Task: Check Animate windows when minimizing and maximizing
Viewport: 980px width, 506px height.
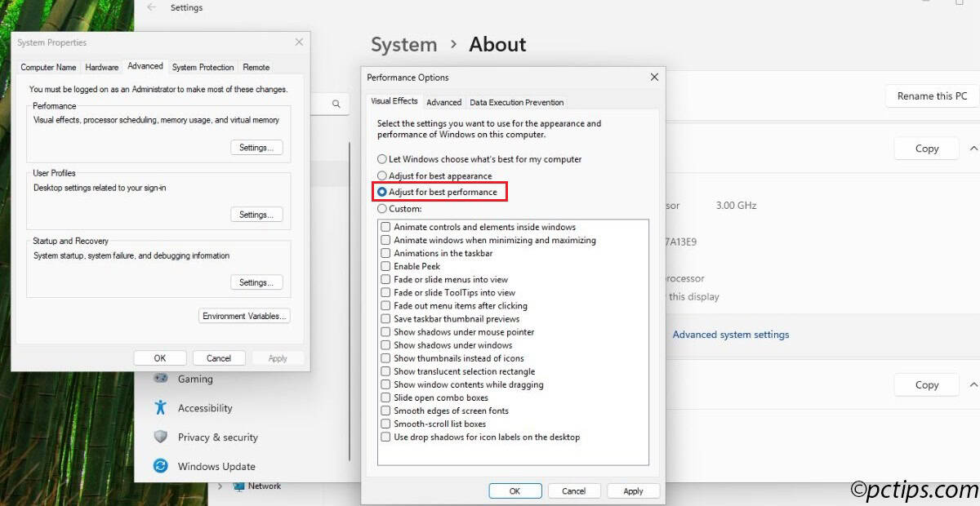Action: pos(385,240)
